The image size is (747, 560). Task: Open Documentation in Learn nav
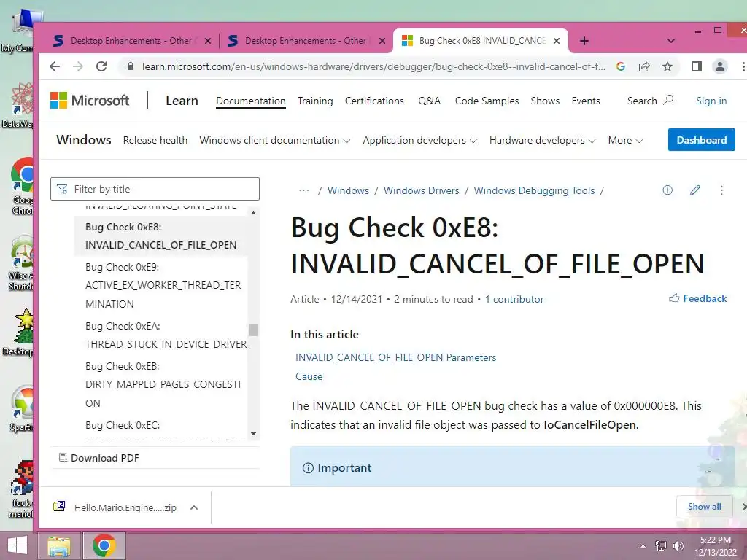click(251, 101)
